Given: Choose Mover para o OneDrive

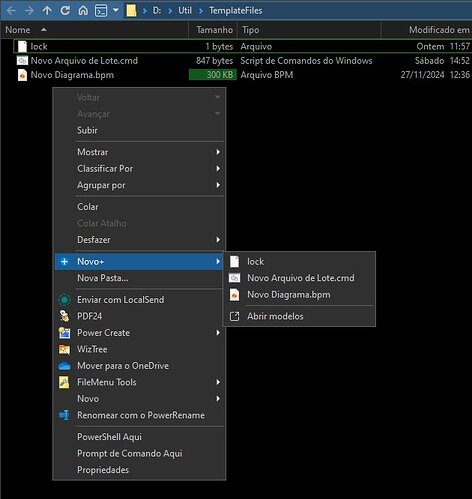Looking at the screenshot, I should pos(139,366).
